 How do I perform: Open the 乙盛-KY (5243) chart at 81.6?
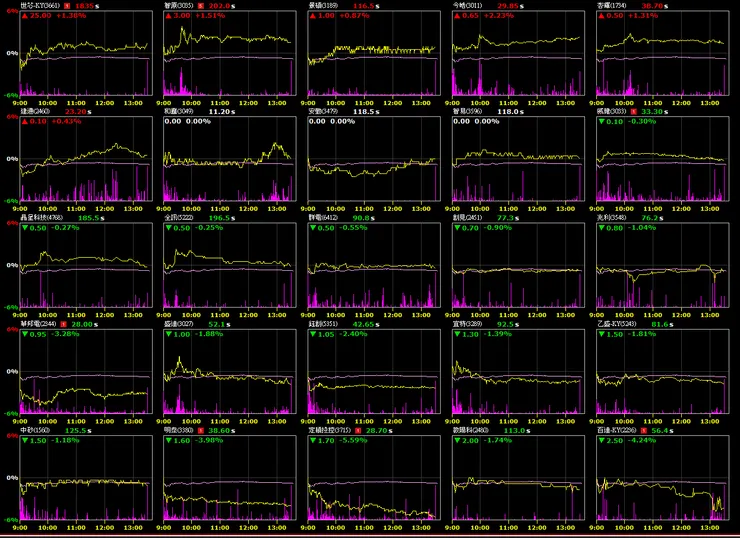pyautogui.click(x=663, y=371)
